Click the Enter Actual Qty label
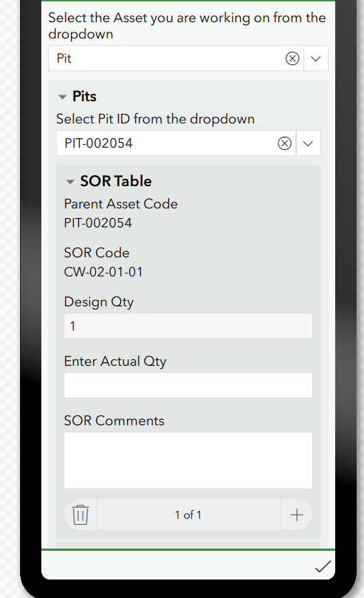 [115, 361]
